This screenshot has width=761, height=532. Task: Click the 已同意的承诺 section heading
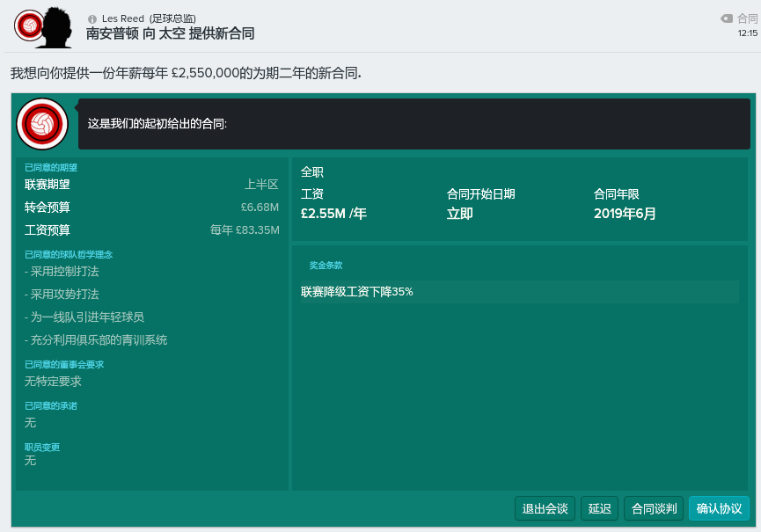(51, 405)
